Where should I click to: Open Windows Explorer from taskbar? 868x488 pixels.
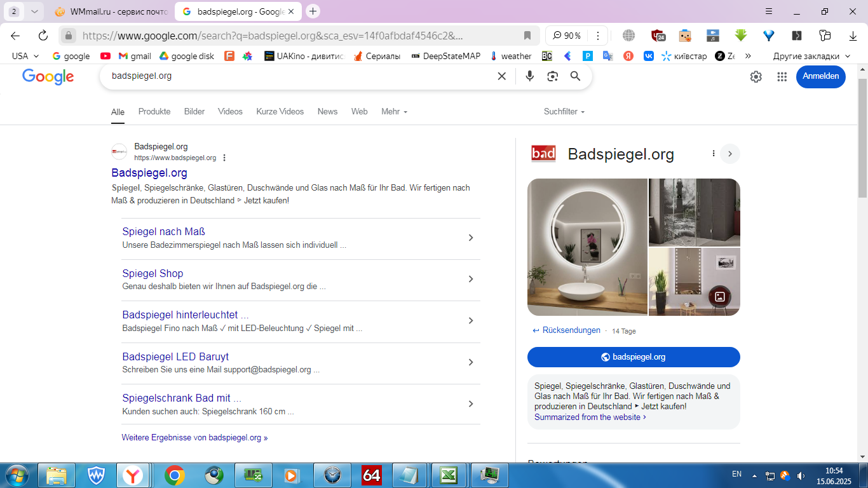tap(57, 475)
